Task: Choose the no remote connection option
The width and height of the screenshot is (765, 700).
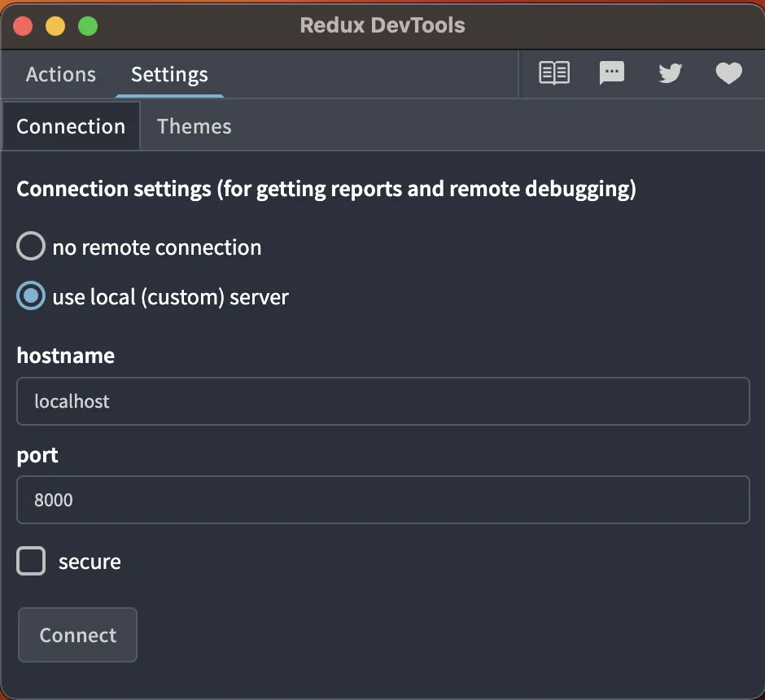Action: pos(31,247)
